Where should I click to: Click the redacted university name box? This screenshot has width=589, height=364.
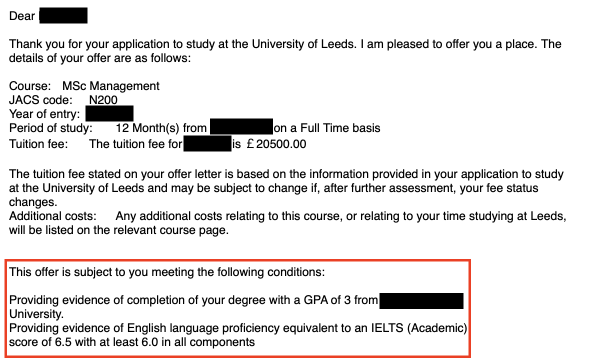coord(421,301)
